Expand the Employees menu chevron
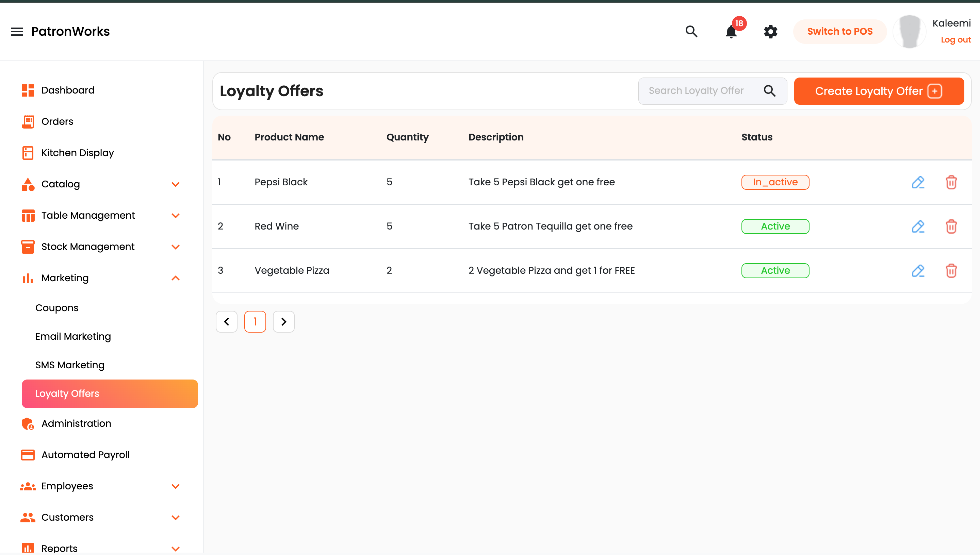 175,486
